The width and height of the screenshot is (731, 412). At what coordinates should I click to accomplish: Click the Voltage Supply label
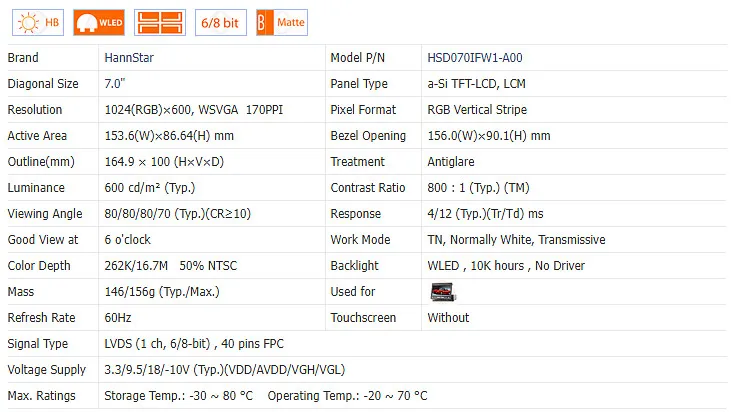47,370
